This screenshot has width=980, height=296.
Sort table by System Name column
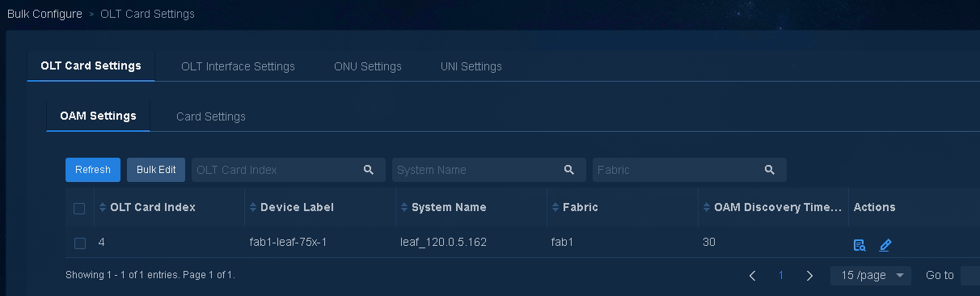coord(405,207)
